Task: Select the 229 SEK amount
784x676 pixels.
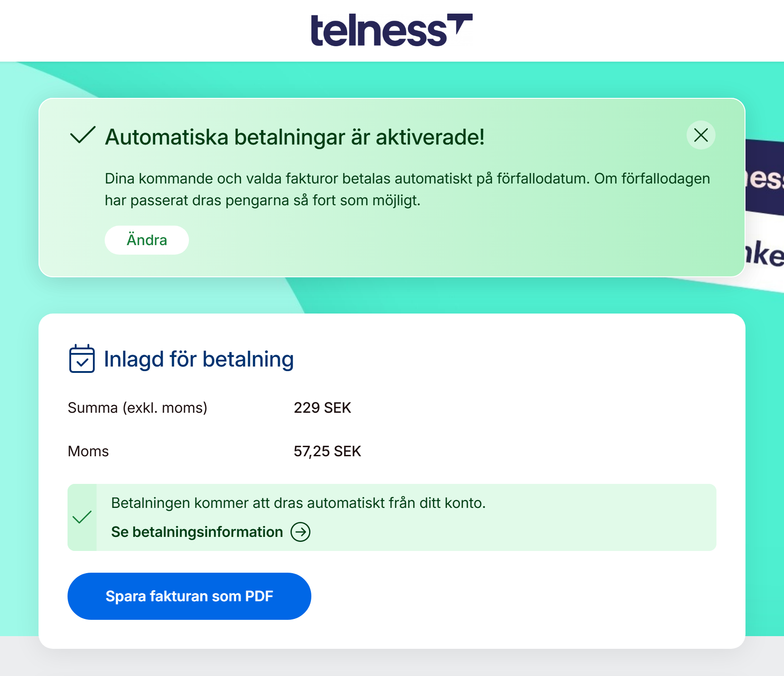Action: (323, 407)
